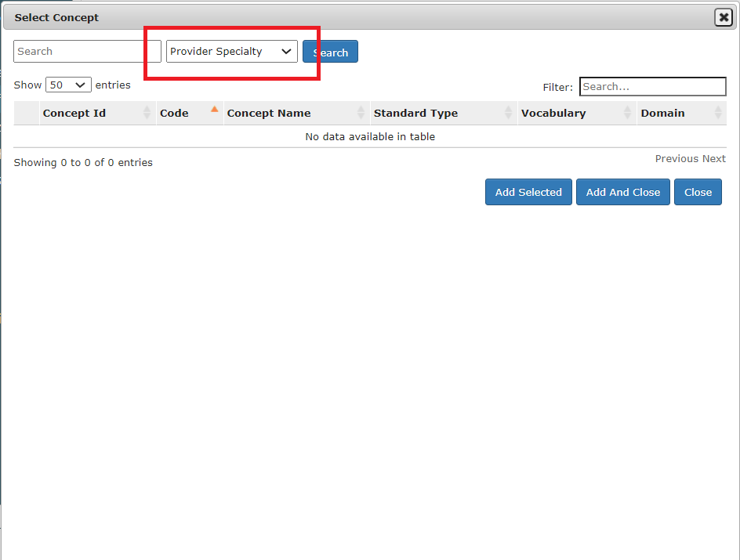
Task: Click the 'No data available in table' row
Action: (370, 136)
